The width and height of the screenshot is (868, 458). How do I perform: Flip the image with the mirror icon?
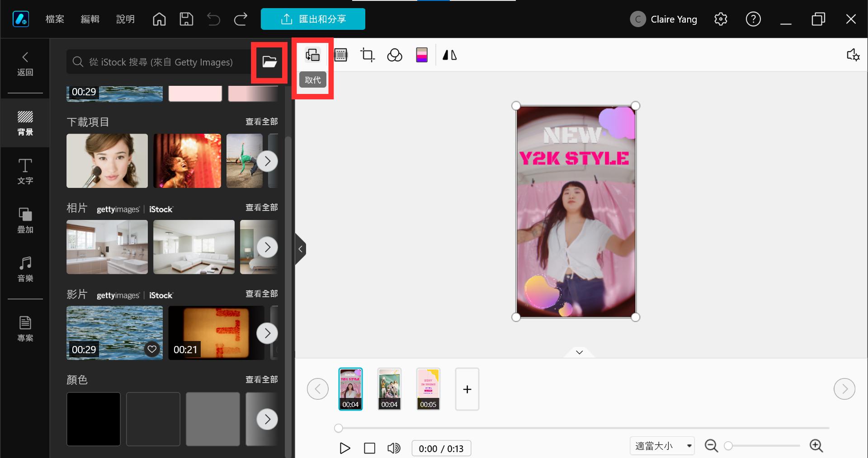(449, 55)
